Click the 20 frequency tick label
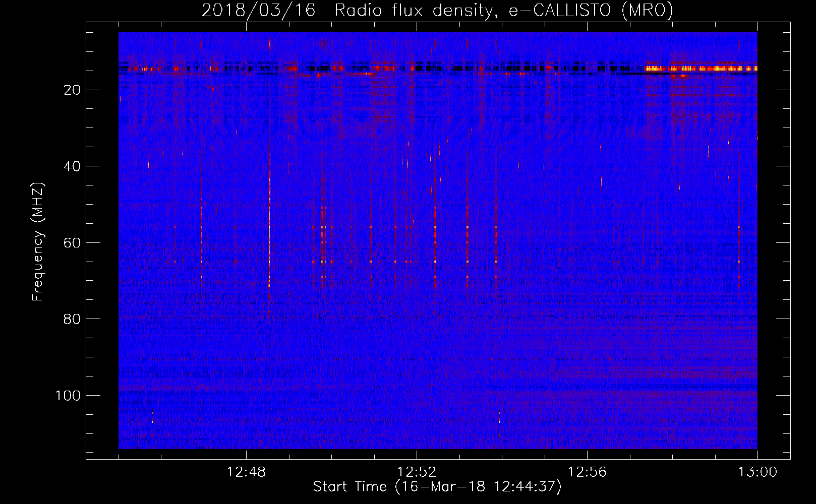The image size is (816, 504). (x=72, y=90)
